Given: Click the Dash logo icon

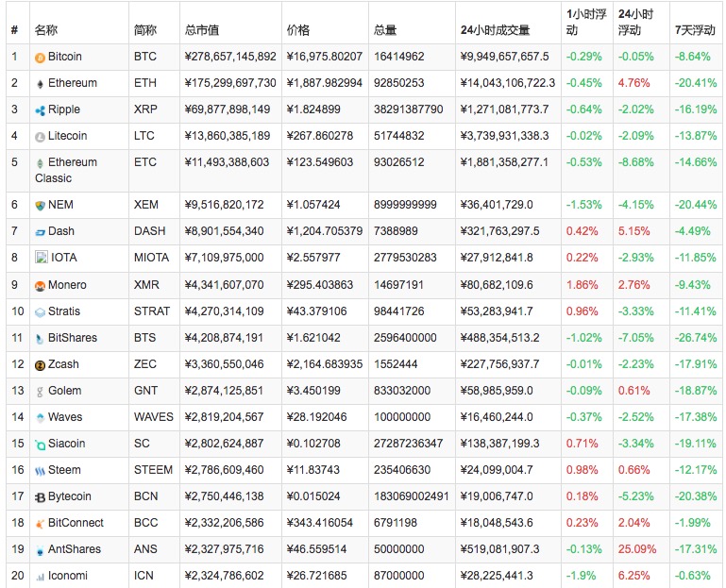Looking at the screenshot, I should [x=40, y=231].
